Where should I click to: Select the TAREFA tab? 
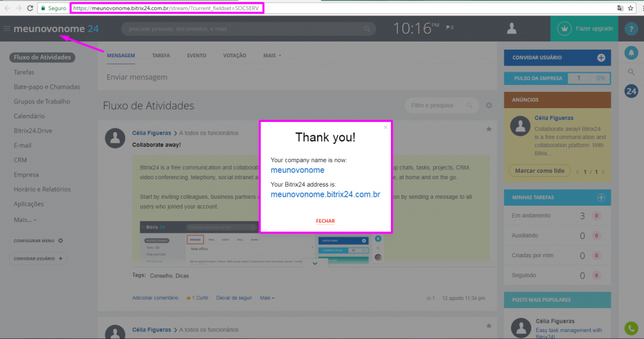coord(161,55)
